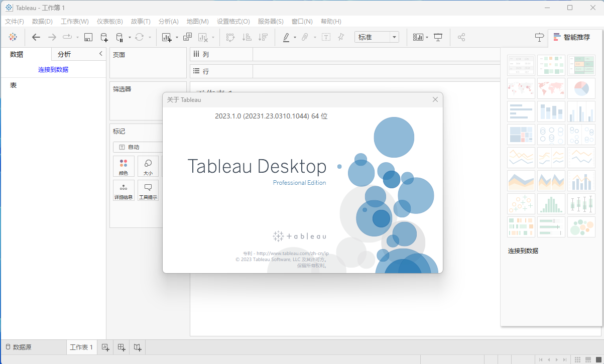Toggle the 智能推荐 panel button
This screenshot has width=604, height=364.
pos(572,37)
